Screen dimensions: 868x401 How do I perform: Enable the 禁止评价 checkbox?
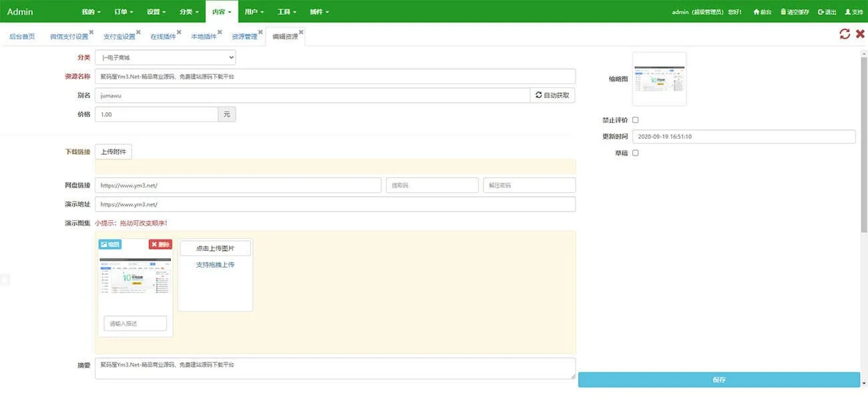pos(636,120)
